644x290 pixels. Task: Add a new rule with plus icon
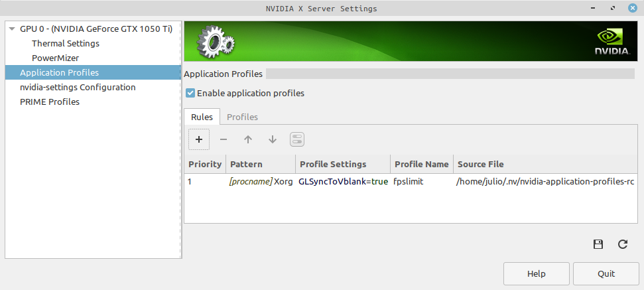click(199, 139)
